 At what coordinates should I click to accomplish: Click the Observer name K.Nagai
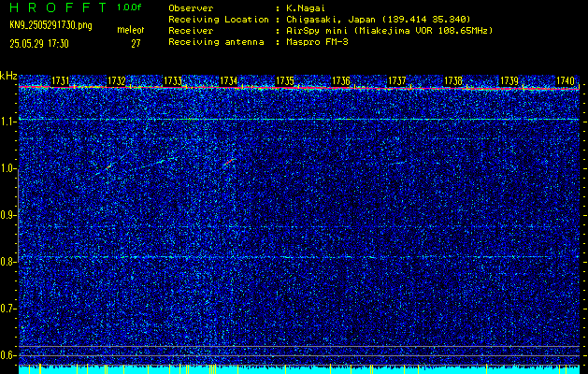tap(306, 8)
